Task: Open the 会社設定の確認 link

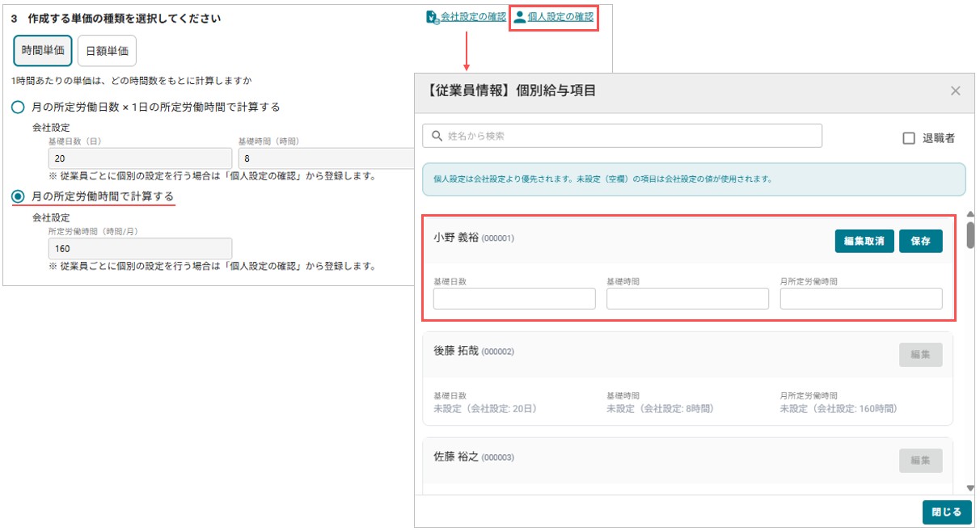Action: point(473,17)
